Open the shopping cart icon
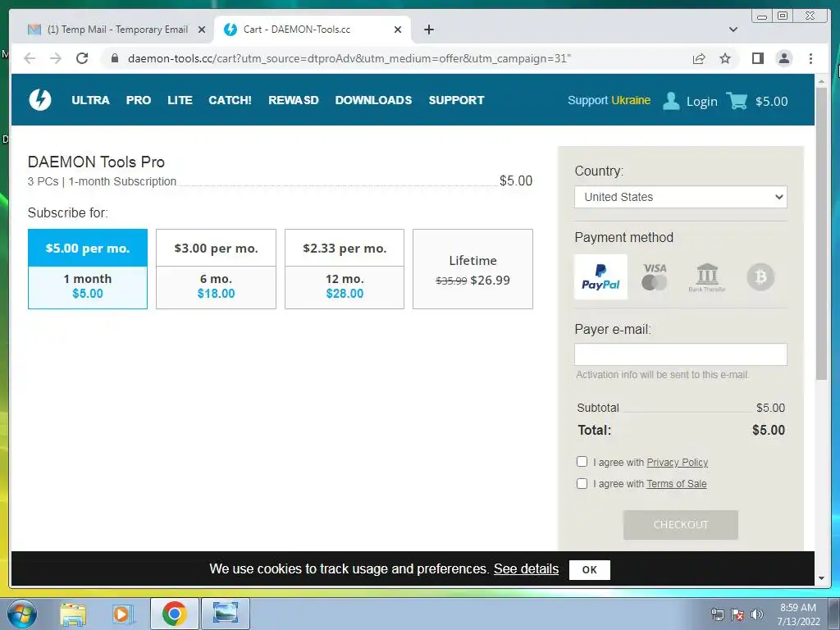The width and height of the screenshot is (840, 630). click(x=737, y=100)
